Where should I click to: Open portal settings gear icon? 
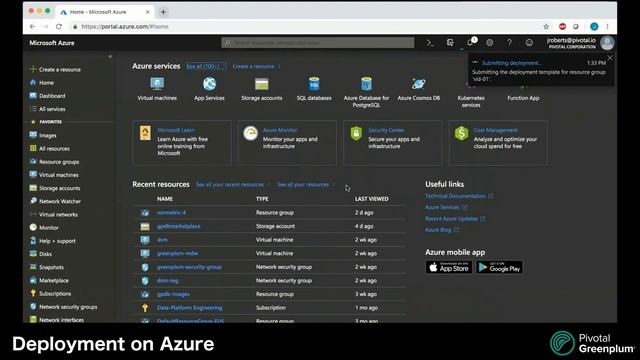[489, 42]
